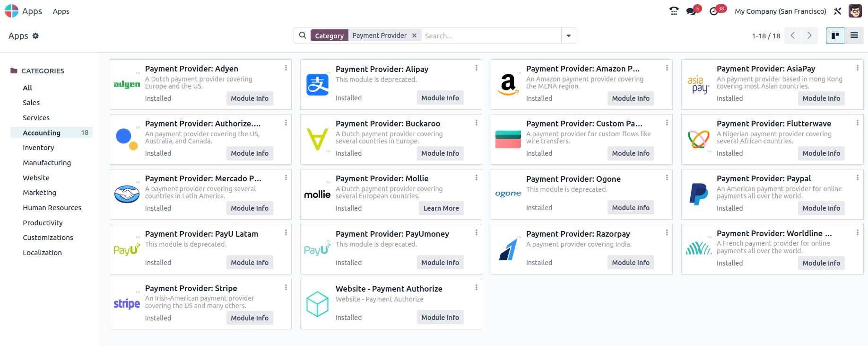Click Module Info on the Paypal card

click(821, 208)
